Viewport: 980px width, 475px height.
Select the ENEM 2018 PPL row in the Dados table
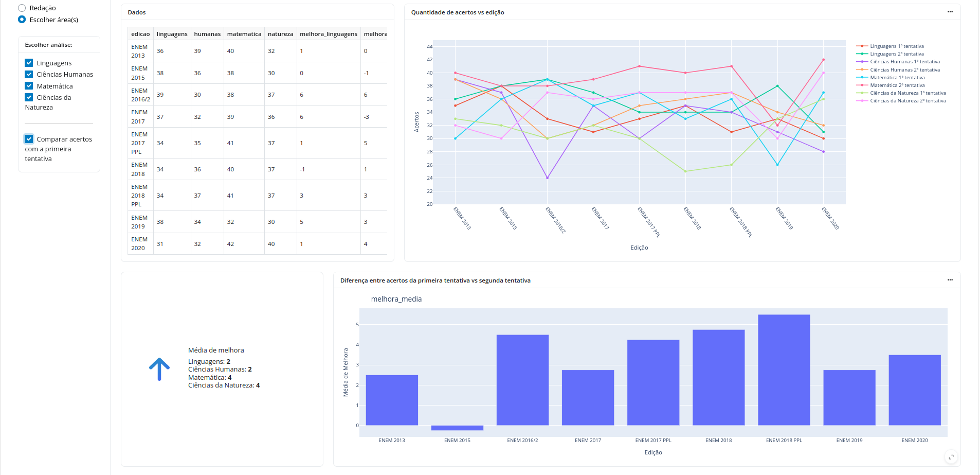(257, 196)
